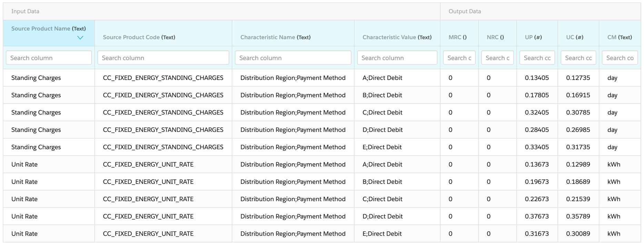Focus the Source Product Name search field

click(49, 58)
